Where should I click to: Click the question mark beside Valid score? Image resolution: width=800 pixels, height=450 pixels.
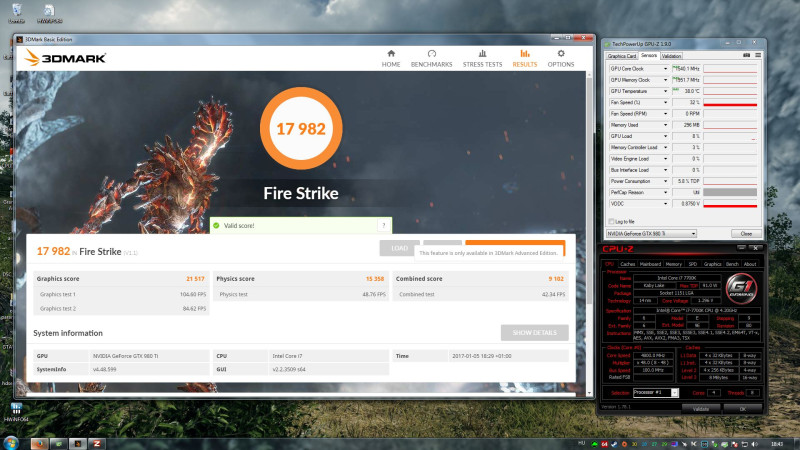[x=384, y=226]
